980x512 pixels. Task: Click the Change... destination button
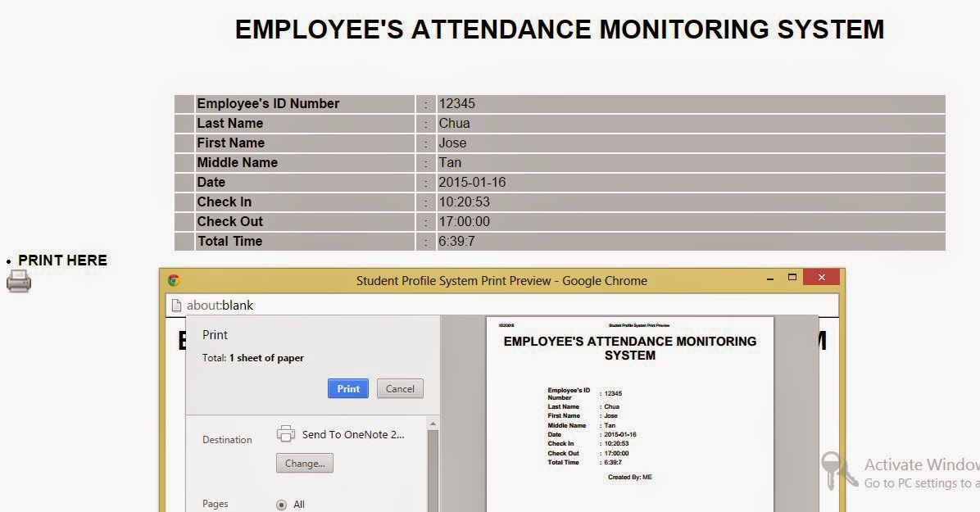(304, 463)
